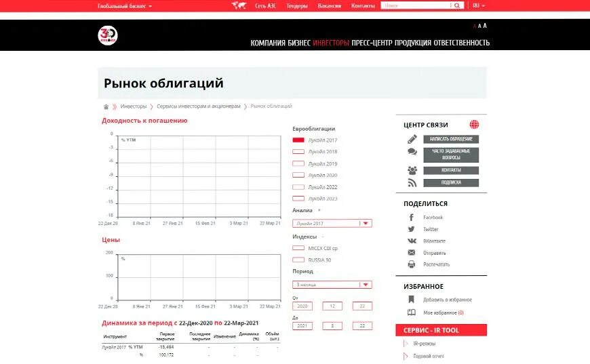Open the Контакты link in top bar
Image resolution: width=590 pixels, height=364 pixels.
click(x=363, y=5)
